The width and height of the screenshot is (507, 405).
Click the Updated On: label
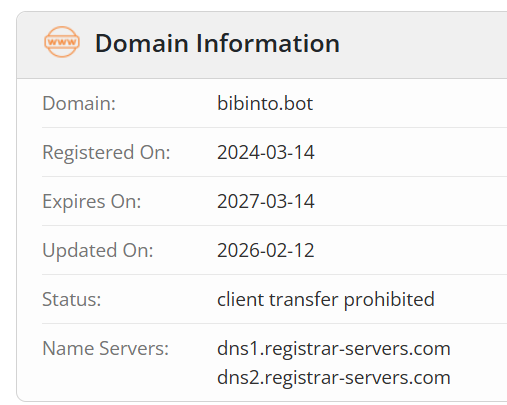click(x=98, y=251)
